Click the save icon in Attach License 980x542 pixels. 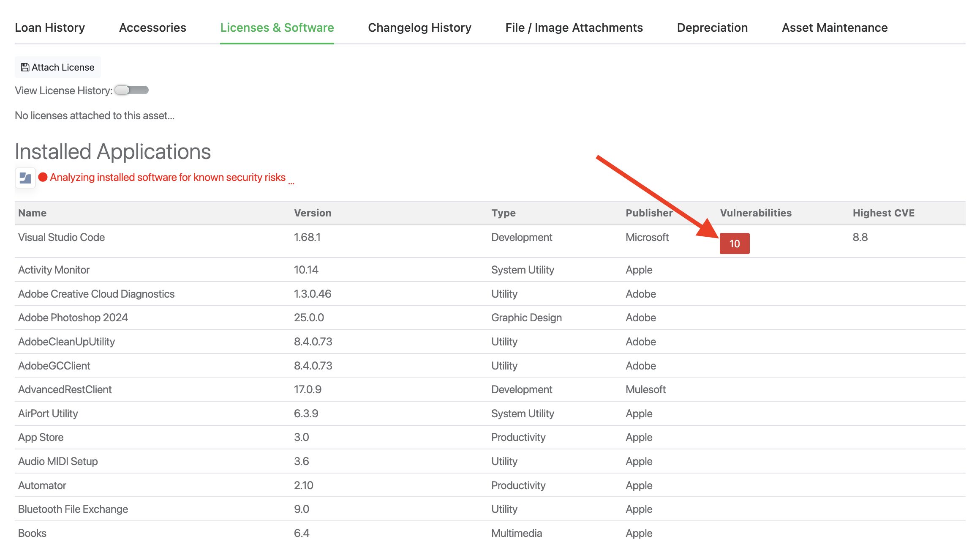[x=25, y=67]
